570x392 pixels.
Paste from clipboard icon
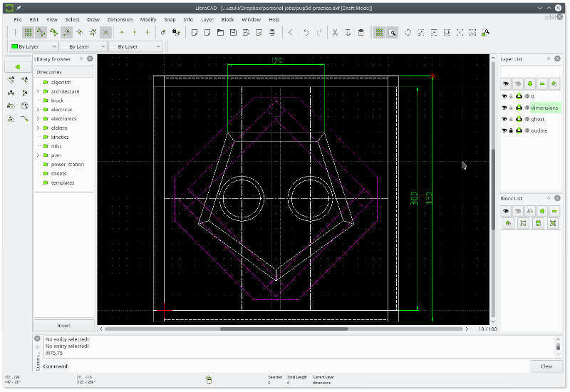(x=361, y=33)
